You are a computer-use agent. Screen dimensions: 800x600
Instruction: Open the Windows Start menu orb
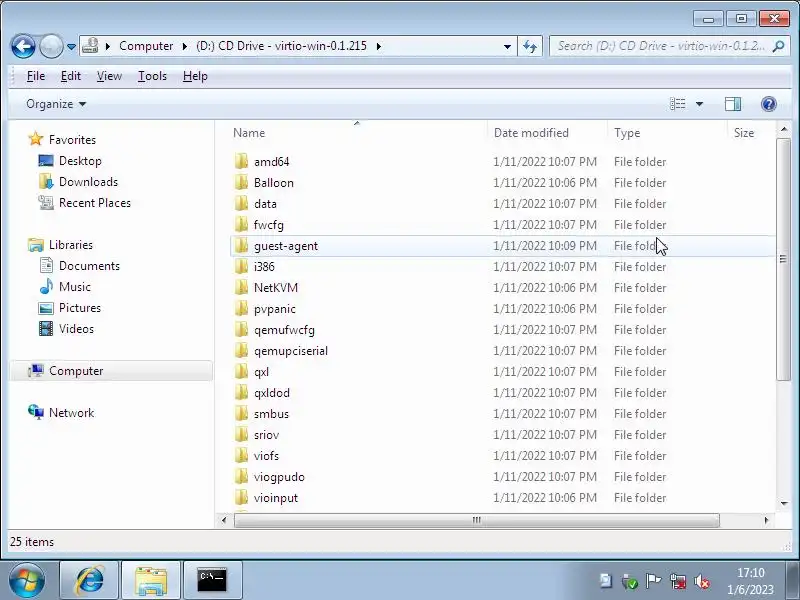[x=26, y=580]
